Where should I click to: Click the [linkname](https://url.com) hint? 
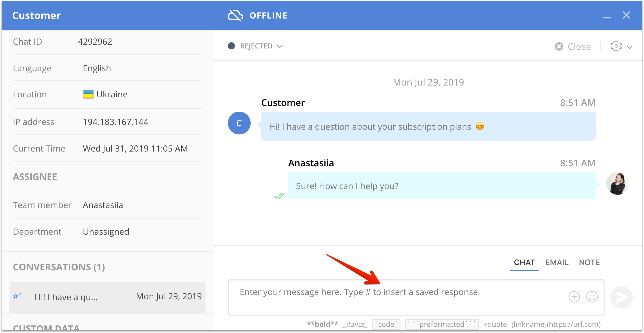coord(556,324)
